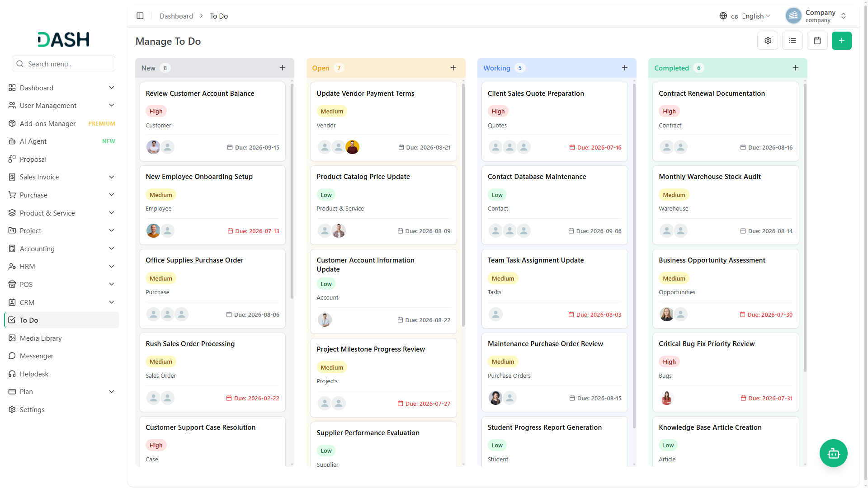Click the High tag on Rush-free Customer Support card
The height and width of the screenshot is (488, 868).
tap(156, 445)
